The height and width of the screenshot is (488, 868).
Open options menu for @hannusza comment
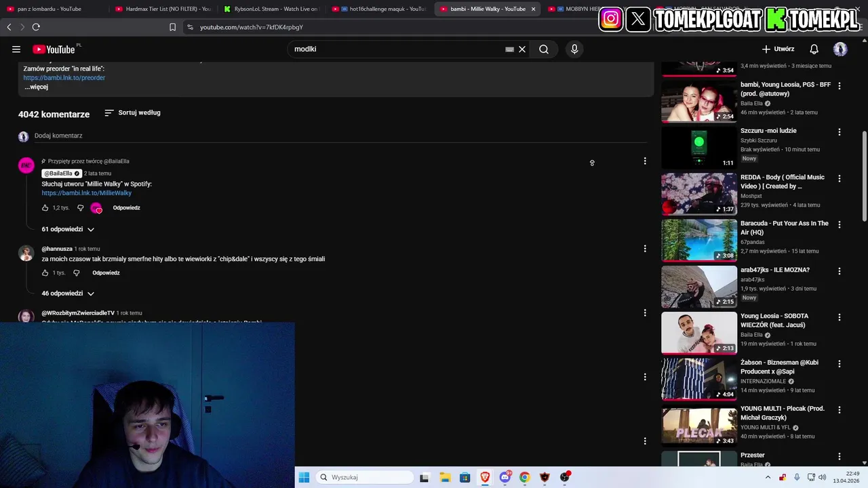[645, 249]
